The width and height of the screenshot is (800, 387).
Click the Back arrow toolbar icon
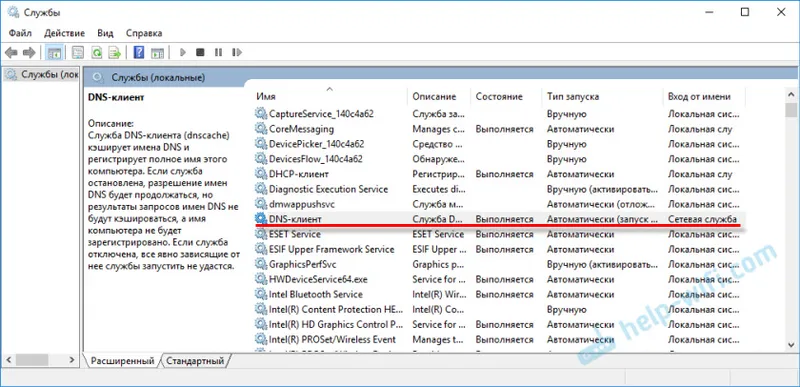click(x=11, y=53)
